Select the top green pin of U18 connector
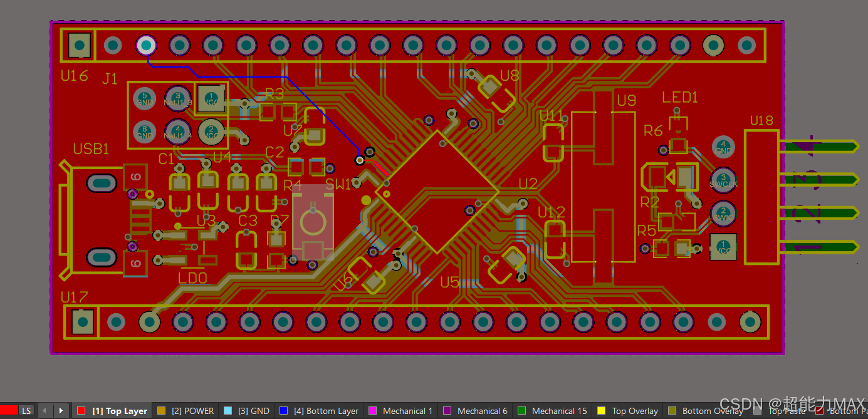The width and height of the screenshot is (868, 419). (818, 147)
